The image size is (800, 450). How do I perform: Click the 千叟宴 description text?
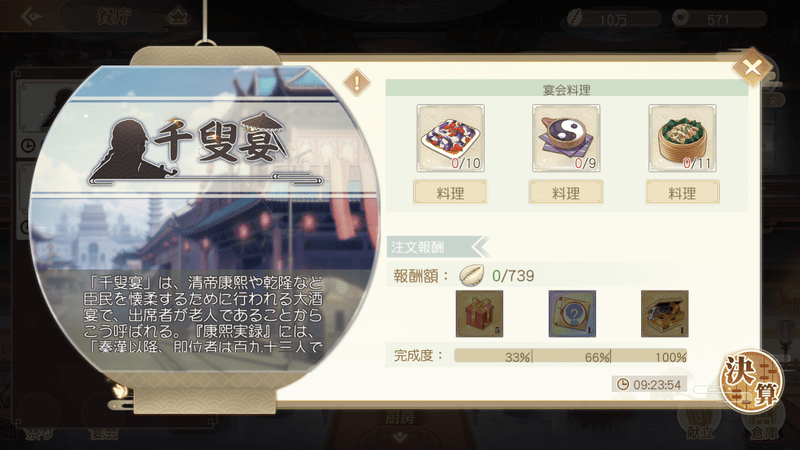coord(203,314)
